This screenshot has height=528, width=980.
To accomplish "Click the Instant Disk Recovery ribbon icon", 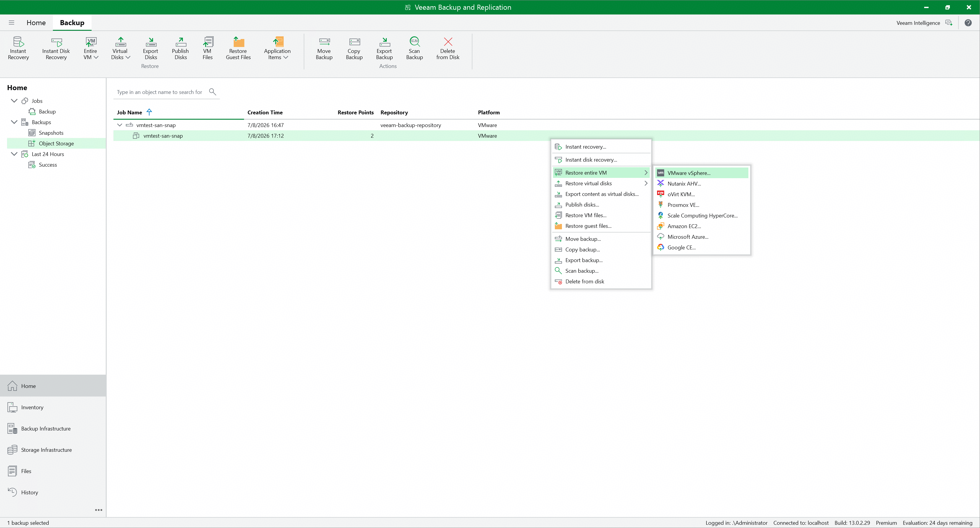I will coord(56,42).
